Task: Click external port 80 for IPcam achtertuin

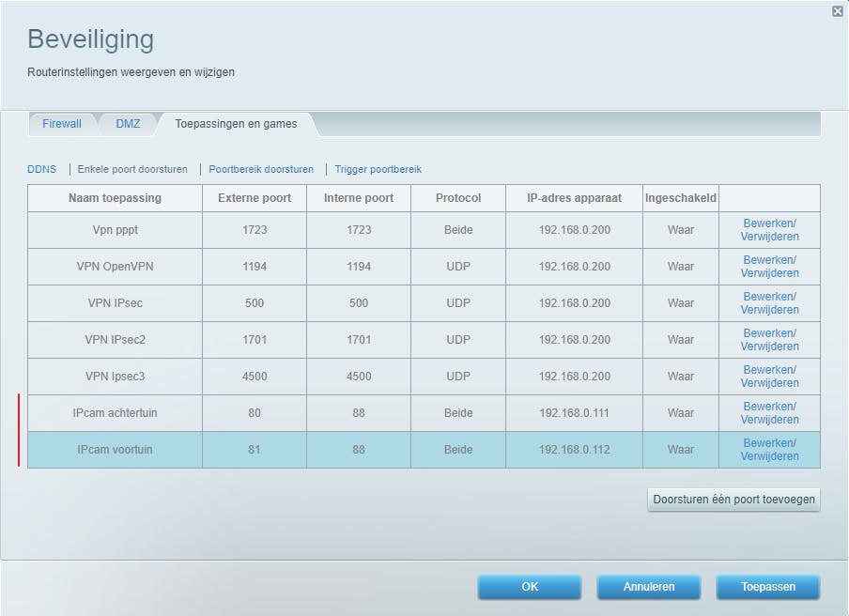Action: 255,413
